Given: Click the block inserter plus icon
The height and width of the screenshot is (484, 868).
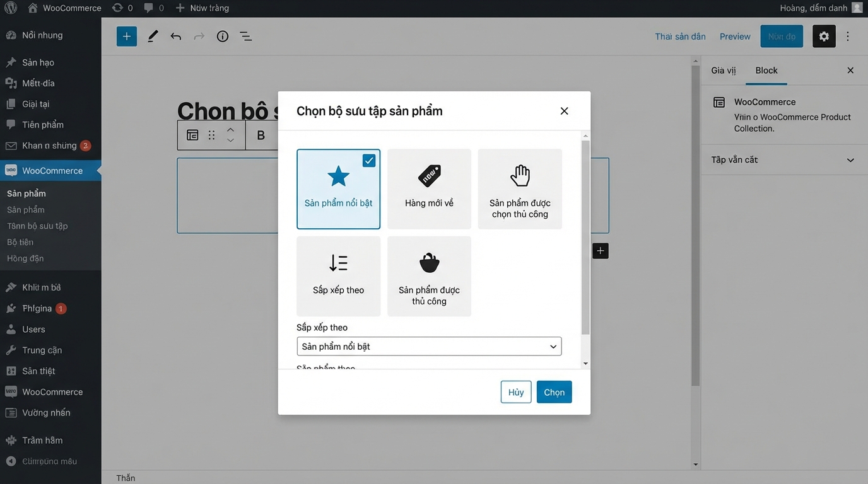Looking at the screenshot, I should [126, 36].
